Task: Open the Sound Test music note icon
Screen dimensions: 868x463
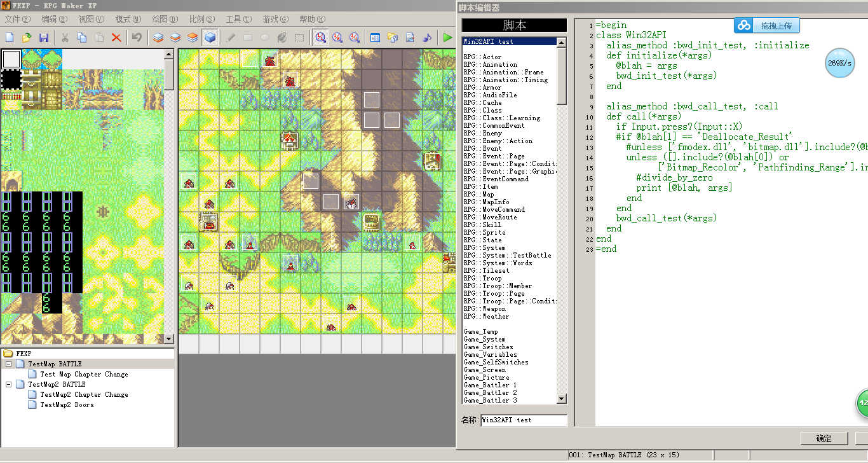Action: pos(427,38)
